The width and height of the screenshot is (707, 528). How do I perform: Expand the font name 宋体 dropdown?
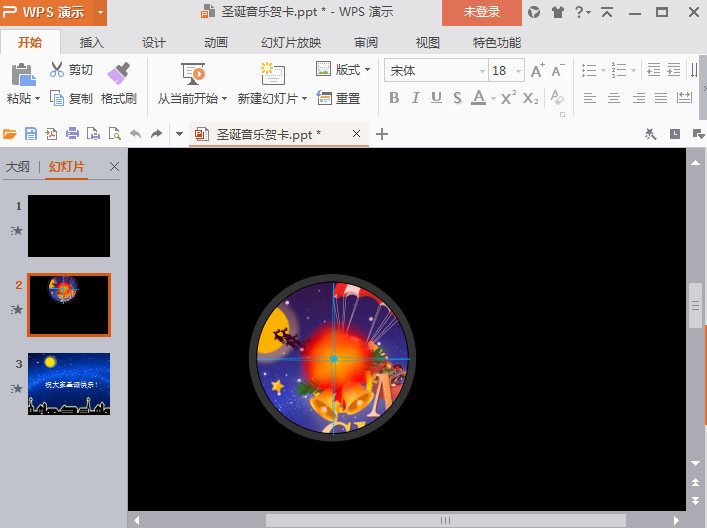coord(481,71)
